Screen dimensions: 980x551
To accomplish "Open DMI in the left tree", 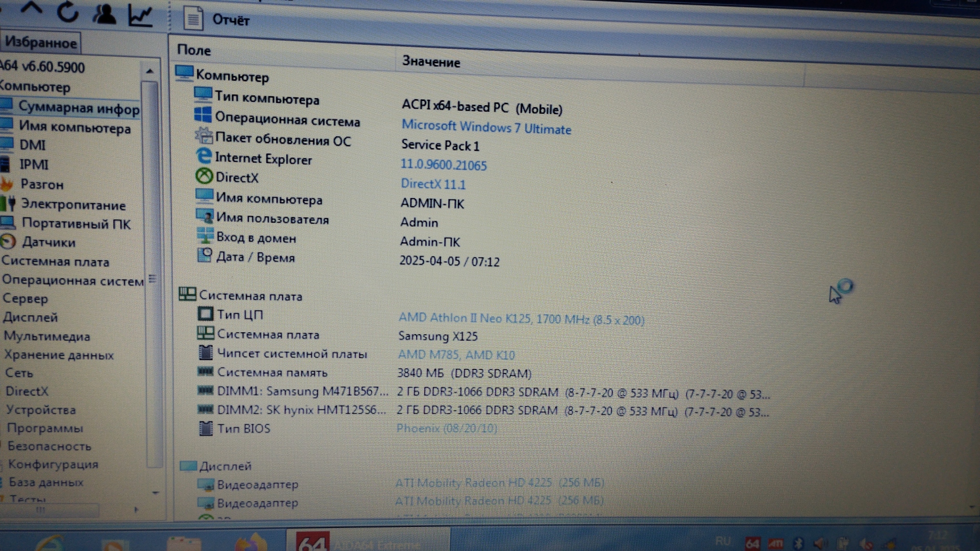I will click(33, 145).
